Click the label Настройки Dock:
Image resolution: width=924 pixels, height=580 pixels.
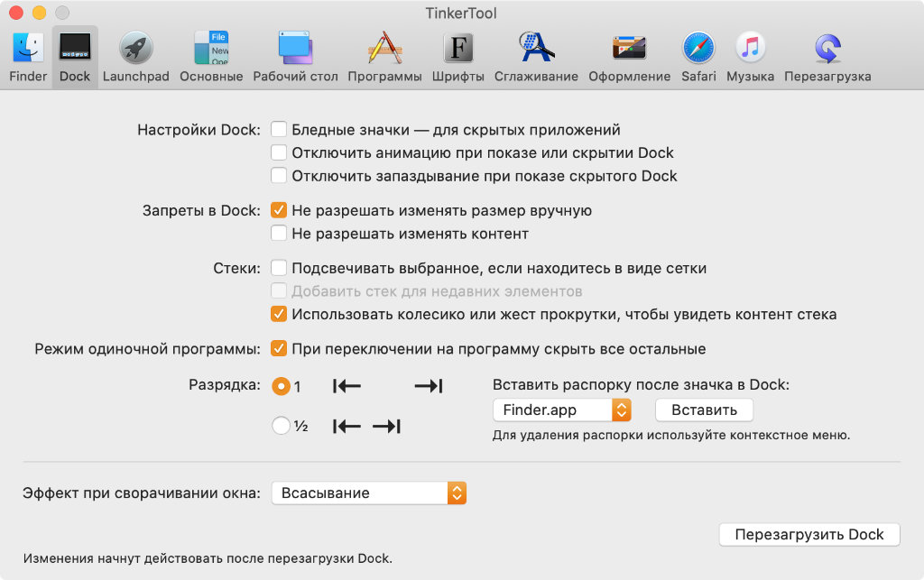click(x=199, y=130)
